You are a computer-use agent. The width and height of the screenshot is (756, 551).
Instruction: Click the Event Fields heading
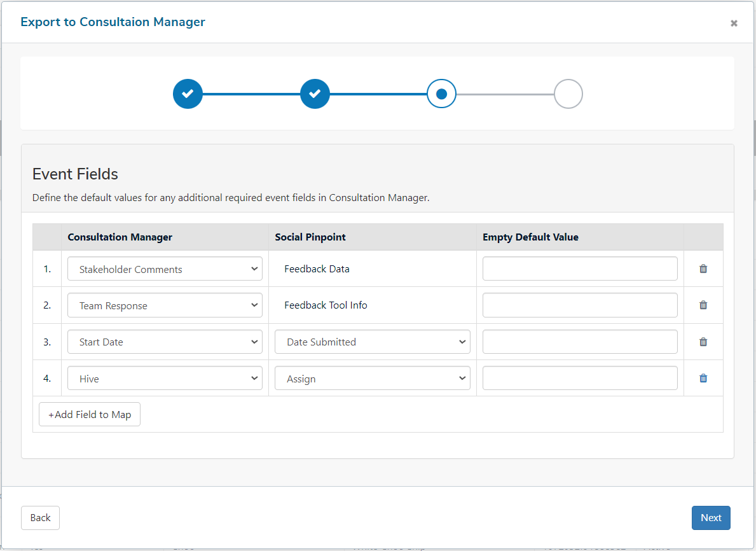(x=75, y=174)
